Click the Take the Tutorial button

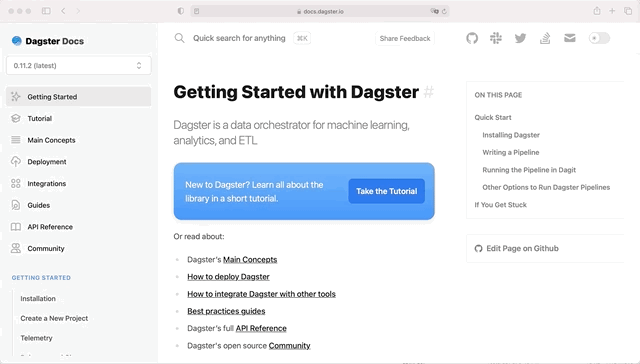387,191
